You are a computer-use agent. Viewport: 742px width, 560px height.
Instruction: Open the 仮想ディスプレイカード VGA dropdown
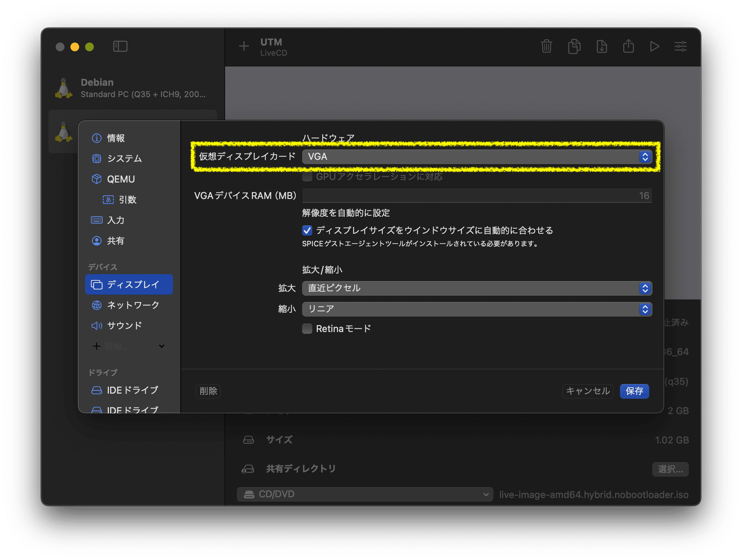(477, 156)
